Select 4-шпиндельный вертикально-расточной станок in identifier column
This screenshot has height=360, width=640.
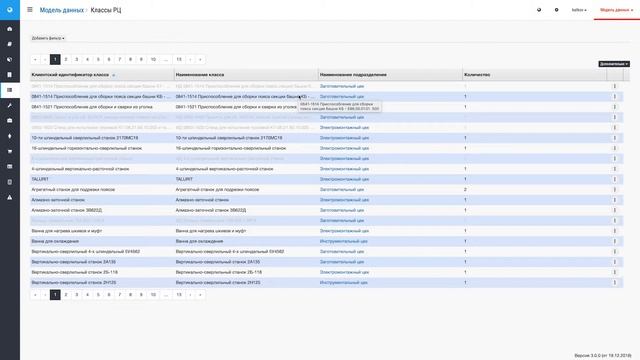(x=80, y=169)
